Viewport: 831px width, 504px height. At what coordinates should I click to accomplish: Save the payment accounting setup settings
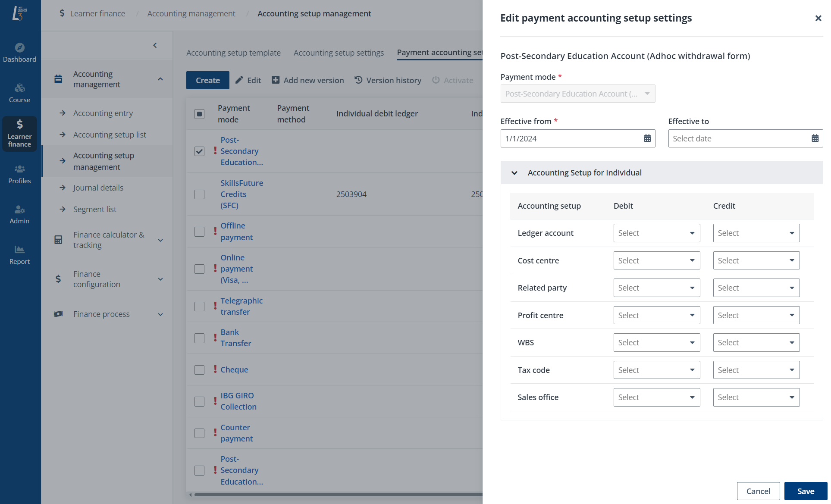pos(806,491)
